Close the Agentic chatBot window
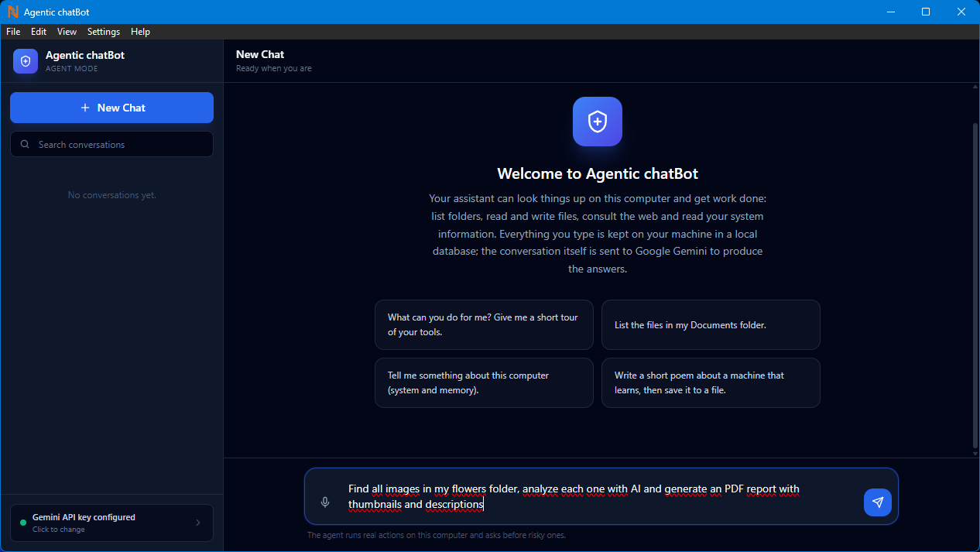Screen dimensions: 980x552 [961, 12]
